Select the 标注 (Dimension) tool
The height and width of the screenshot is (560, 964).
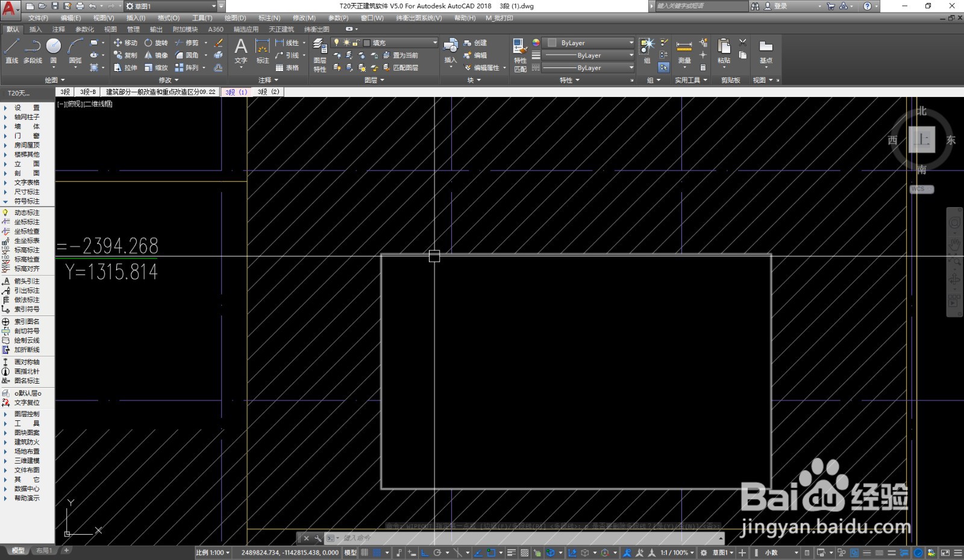pyautogui.click(x=263, y=52)
